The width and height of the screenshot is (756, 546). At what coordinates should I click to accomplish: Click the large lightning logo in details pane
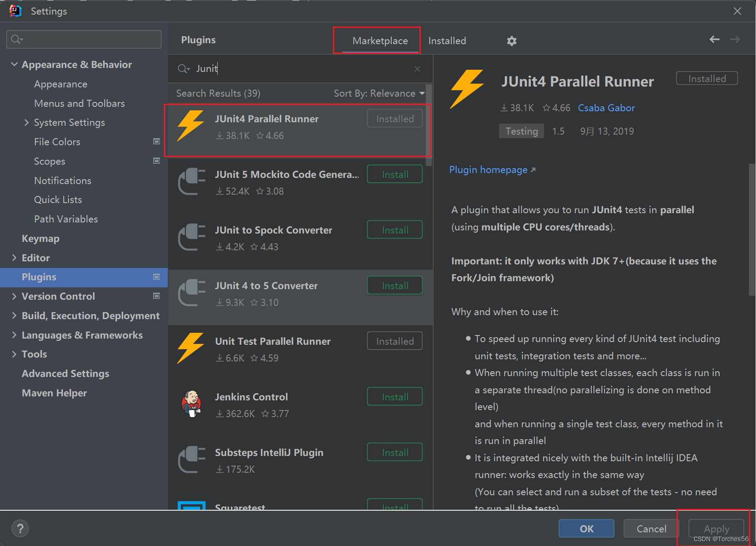point(467,89)
